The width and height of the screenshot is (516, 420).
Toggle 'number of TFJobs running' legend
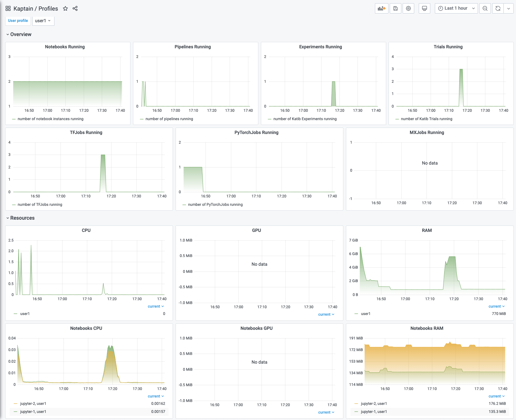(40, 205)
